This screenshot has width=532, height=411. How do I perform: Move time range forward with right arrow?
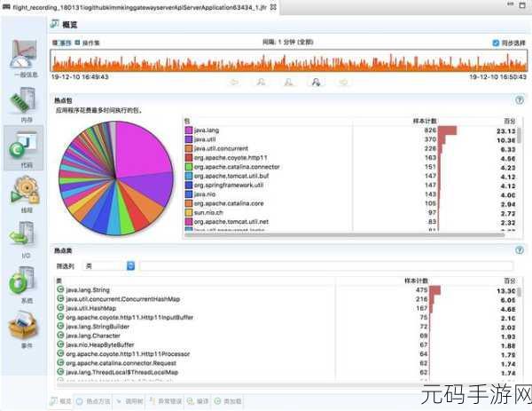tap(343, 82)
